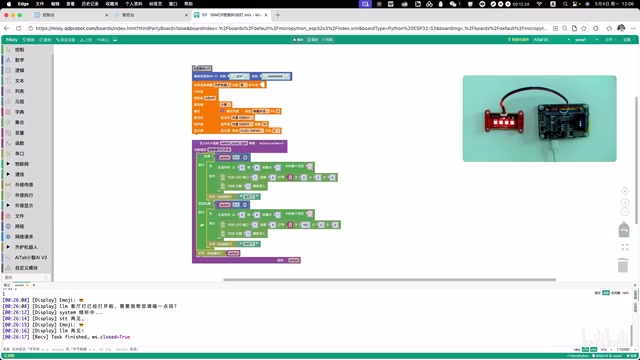Click the horizontal workspace scrollbar
The width and height of the screenshot is (640, 360).
tap(389, 280)
